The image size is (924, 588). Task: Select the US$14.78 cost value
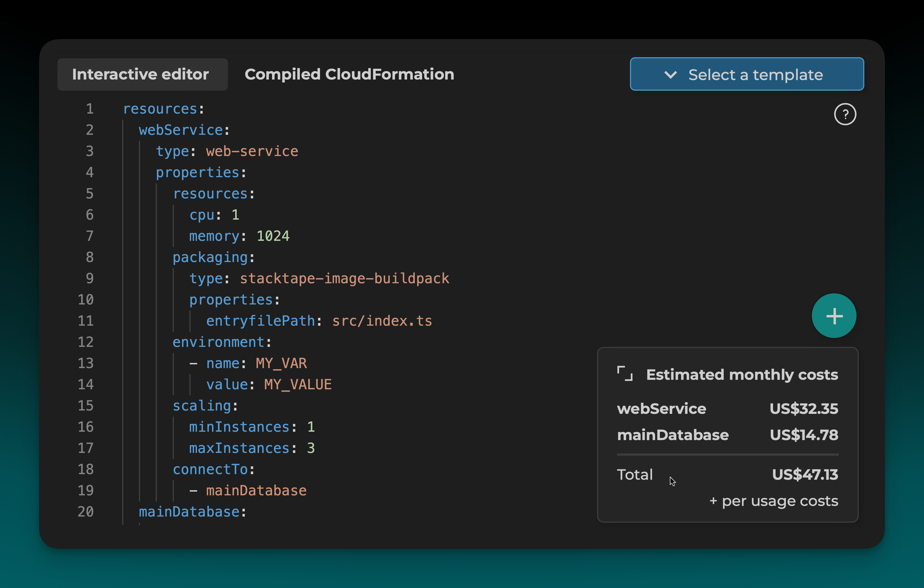coord(804,435)
